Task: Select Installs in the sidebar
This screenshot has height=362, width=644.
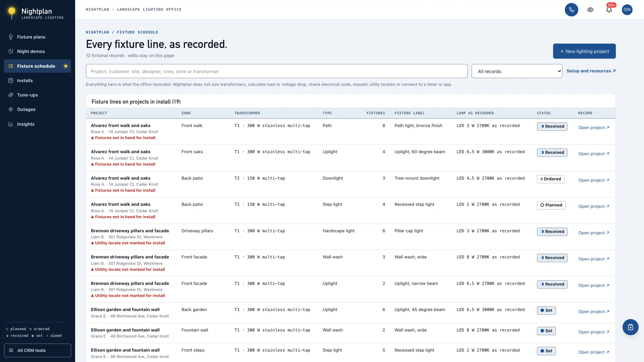Action: click(x=38, y=80)
